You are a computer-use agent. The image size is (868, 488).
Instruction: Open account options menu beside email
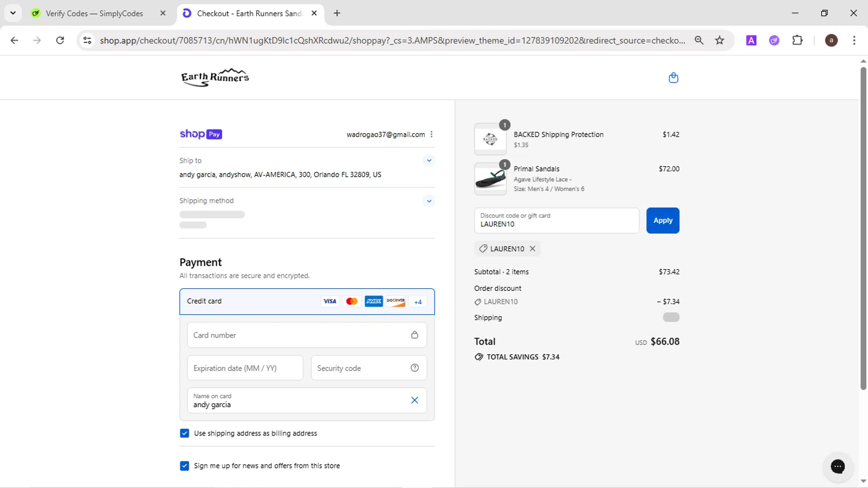(432, 134)
